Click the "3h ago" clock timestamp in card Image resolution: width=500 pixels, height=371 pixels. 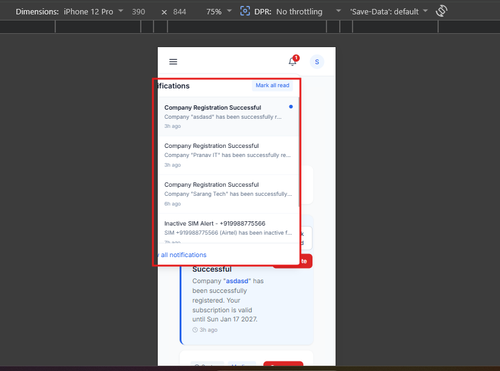pyautogui.click(x=205, y=330)
